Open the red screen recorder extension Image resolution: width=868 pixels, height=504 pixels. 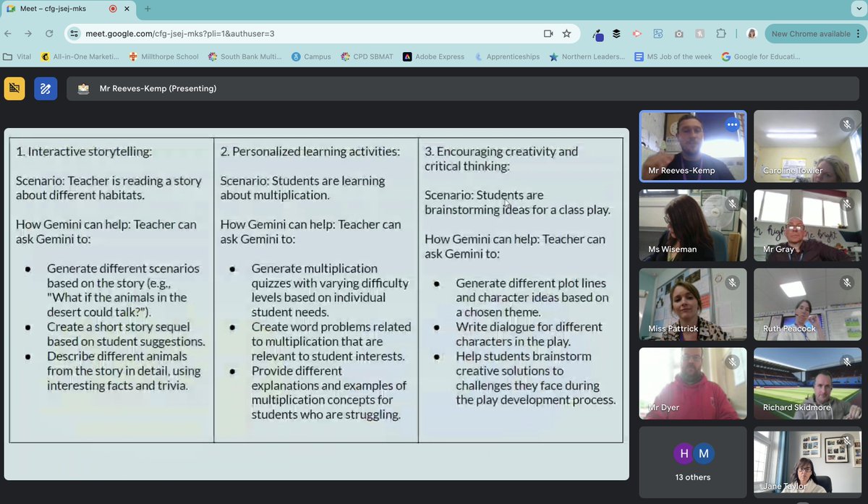pos(637,33)
